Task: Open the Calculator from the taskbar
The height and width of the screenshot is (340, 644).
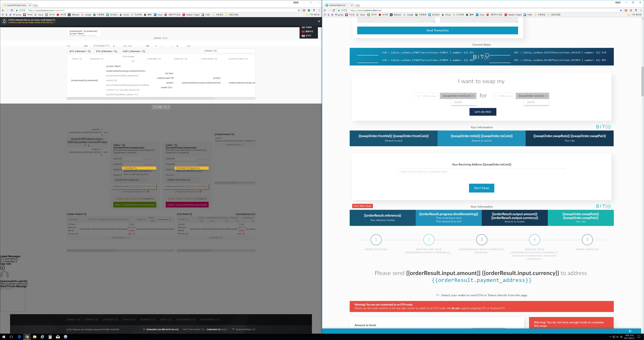Action: 50,337
